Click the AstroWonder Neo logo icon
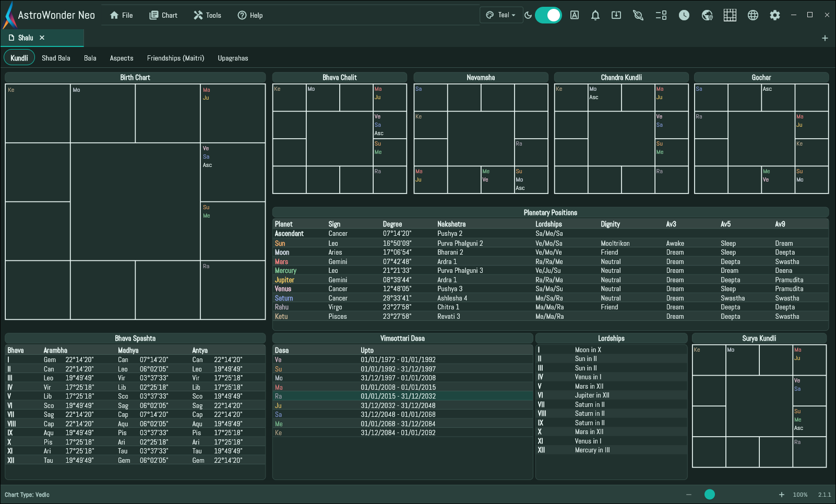Screen dimensions: 836x504 (x=9, y=15)
